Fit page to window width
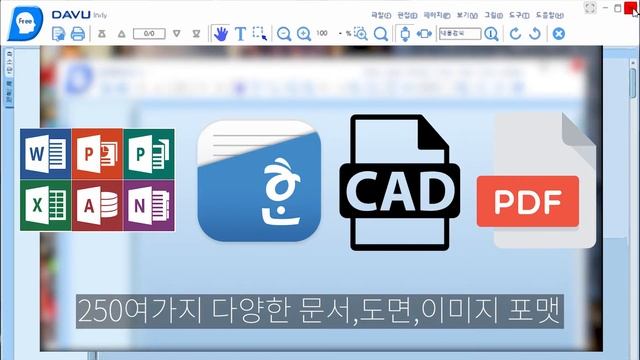Screen dimensions: 640x360 [424, 33]
